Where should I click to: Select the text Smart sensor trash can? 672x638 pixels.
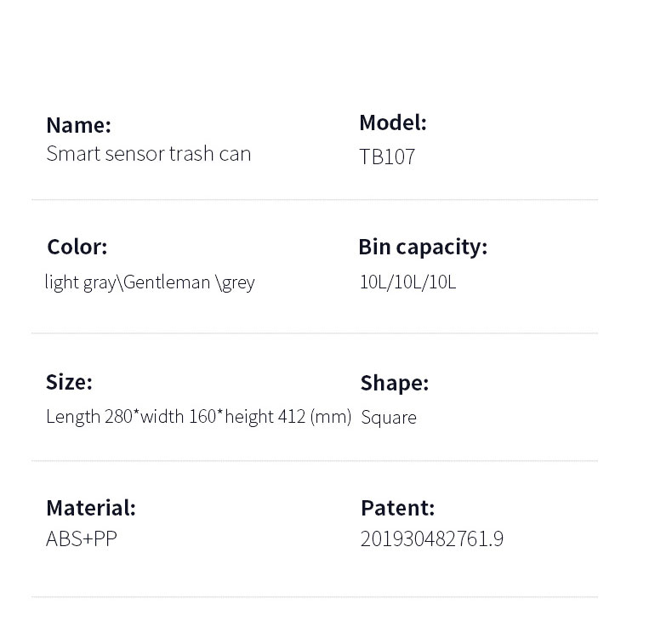pyautogui.click(x=148, y=154)
